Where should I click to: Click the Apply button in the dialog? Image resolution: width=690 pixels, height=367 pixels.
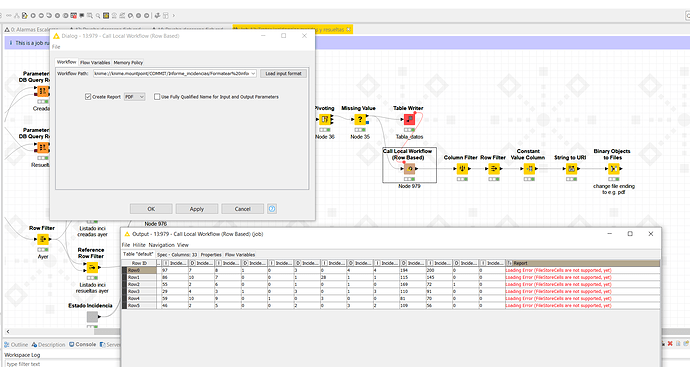(197, 209)
